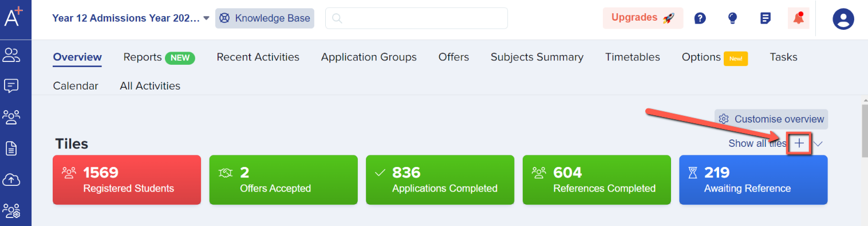Open the notifications bell icon
Viewport: 868px width, 226px height.
798,18
